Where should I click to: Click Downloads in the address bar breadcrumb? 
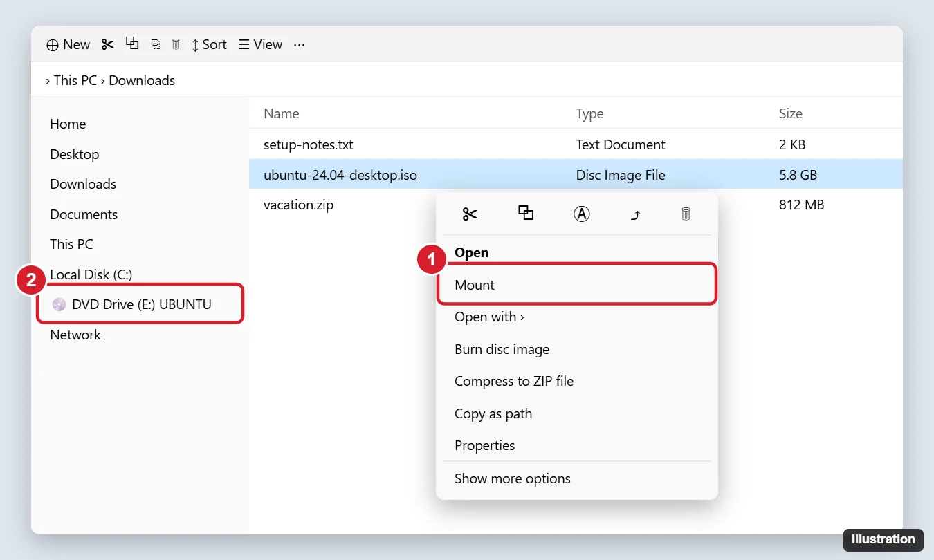[142, 80]
